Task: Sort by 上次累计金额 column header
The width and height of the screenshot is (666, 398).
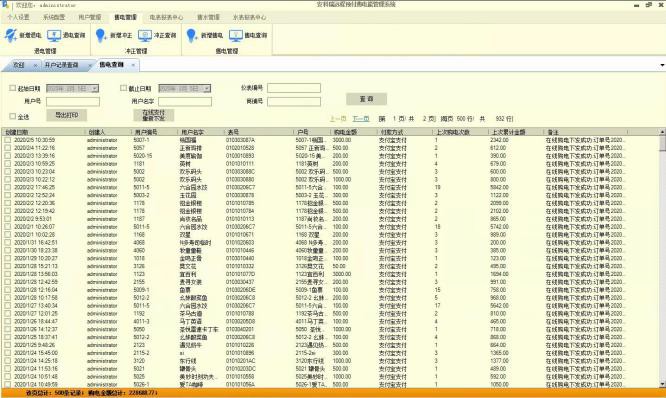Action: pyautogui.click(x=516, y=132)
